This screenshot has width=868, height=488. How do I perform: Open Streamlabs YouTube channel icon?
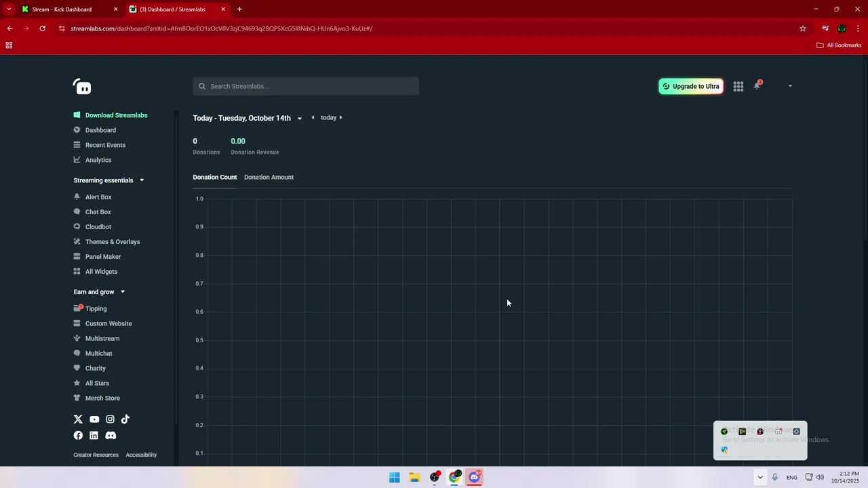tap(94, 420)
